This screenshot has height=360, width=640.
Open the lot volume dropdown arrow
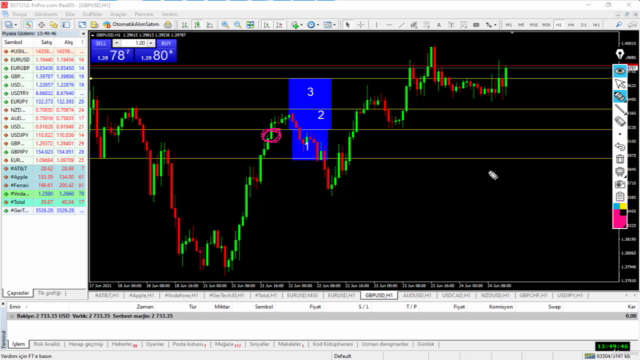116,43
